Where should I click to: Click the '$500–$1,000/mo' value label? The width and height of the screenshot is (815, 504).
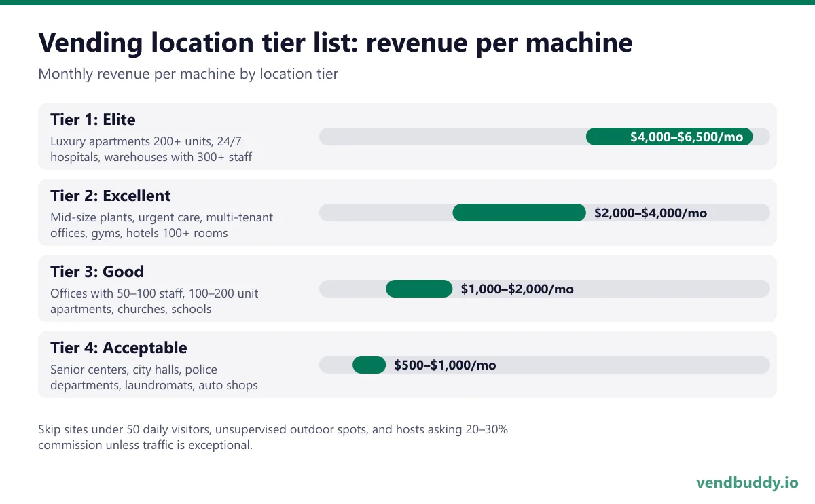pos(446,365)
